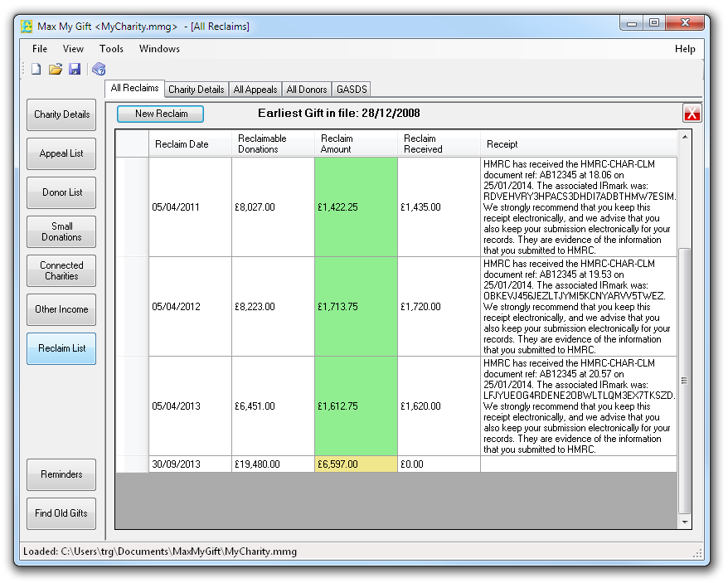
Task: Select the 05/04/2011 reclaim date cell
Action: 190,207
